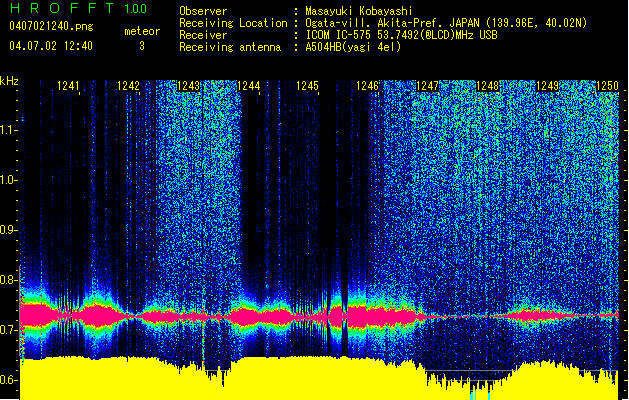Select the Ogata-vill. Akita-Pref. JAPAN location text

tap(446, 23)
